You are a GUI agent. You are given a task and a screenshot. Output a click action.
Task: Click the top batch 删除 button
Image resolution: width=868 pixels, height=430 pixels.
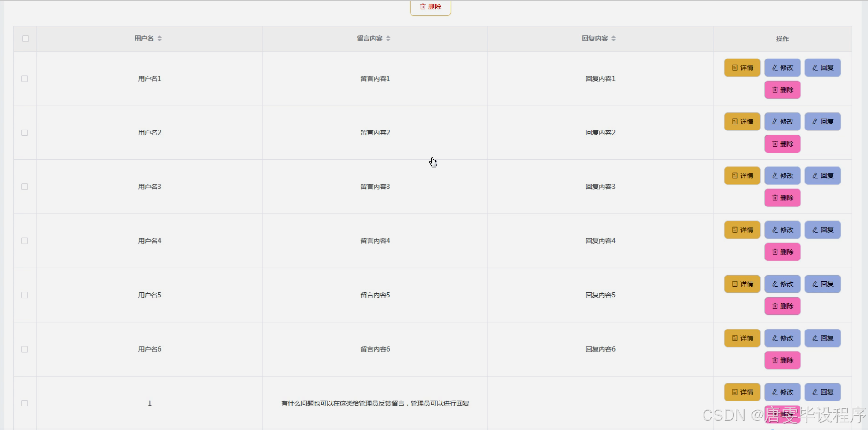430,7
